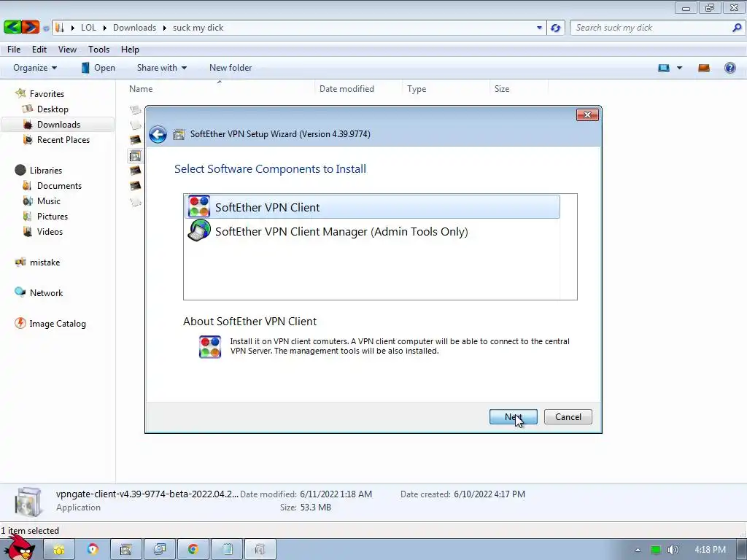
Task: Select Network in navigation pane
Action: click(x=46, y=293)
